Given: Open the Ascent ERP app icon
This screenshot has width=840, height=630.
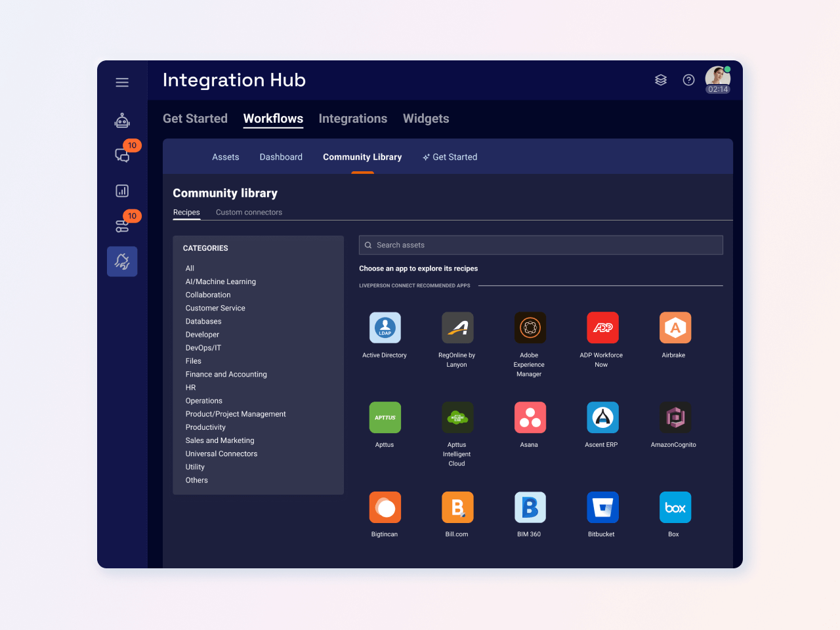Looking at the screenshot, I should point(602,417).
